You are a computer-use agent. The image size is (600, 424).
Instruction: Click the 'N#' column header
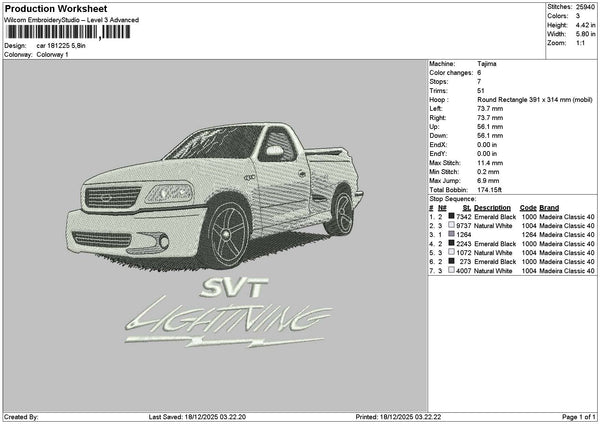442,208
